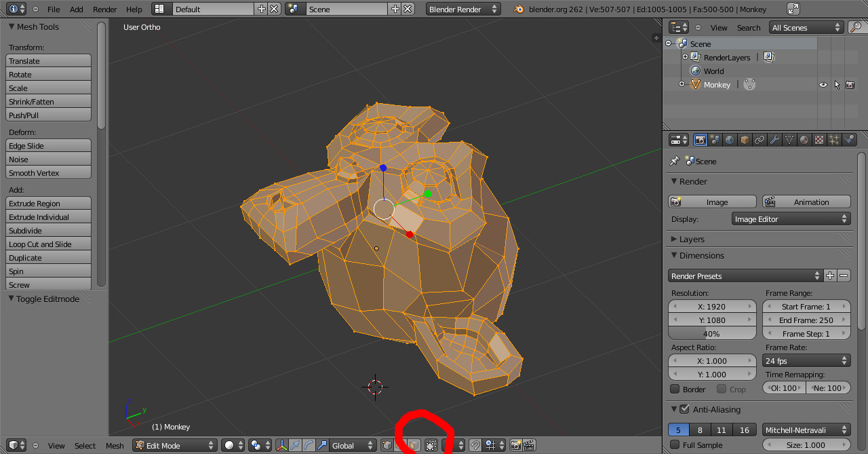The image size is (868, 454).
Task: Click the OpenGL render animation clapper icon
Action: point(530,445)
